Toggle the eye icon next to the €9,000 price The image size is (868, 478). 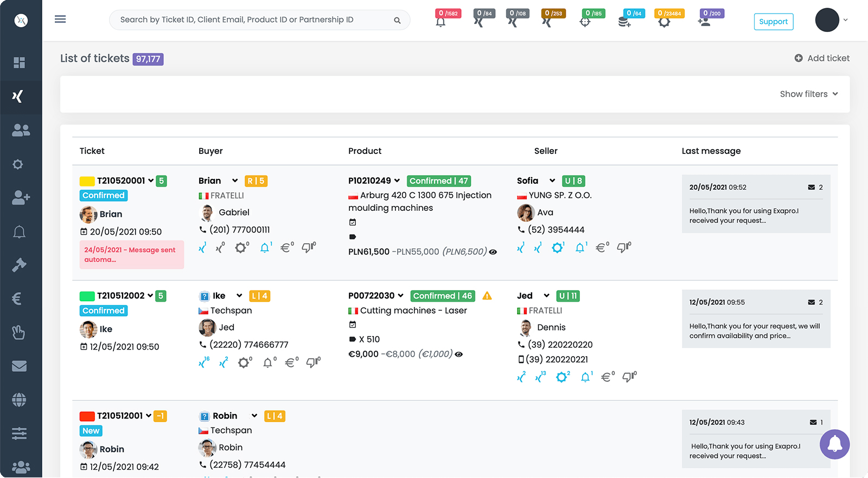459,354
